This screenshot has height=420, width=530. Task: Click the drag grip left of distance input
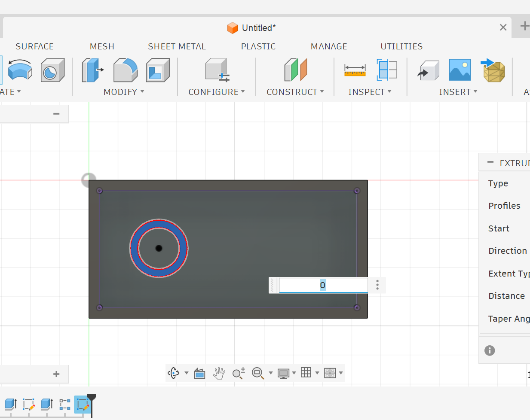point(273,285)
